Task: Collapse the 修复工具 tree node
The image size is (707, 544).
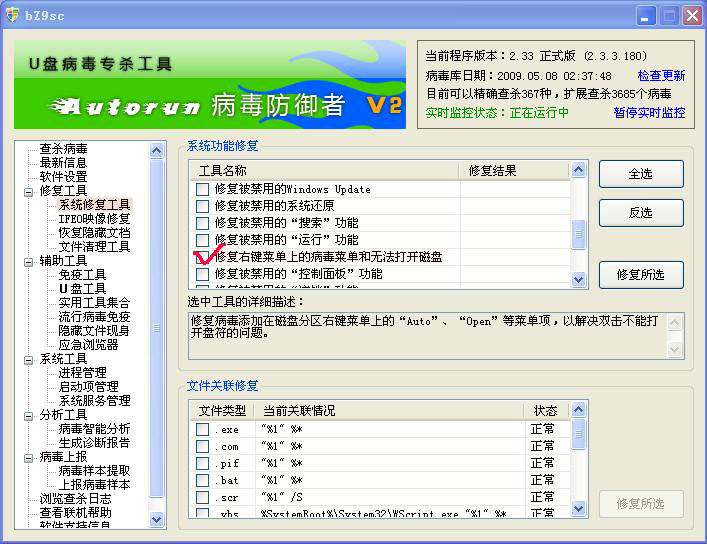Action: 28,192
